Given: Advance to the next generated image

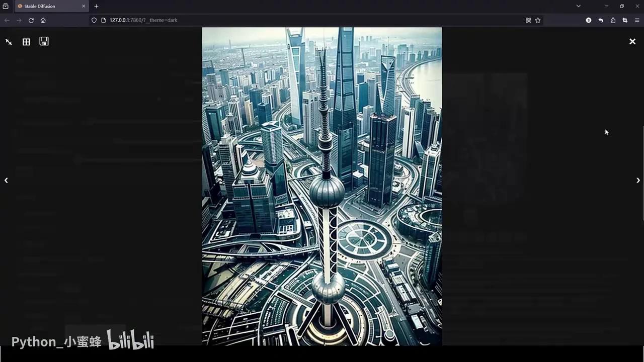Looking at the screenshot, I should click(638, 180).
